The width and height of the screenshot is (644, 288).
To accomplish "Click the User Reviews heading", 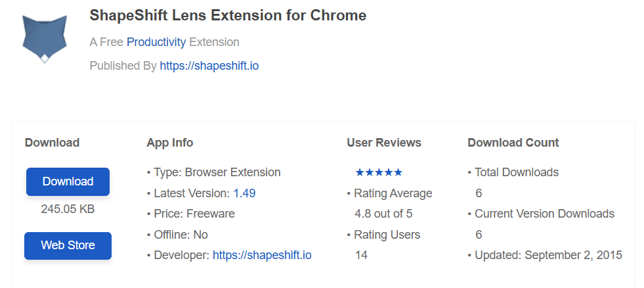I will tap(384, 142).
